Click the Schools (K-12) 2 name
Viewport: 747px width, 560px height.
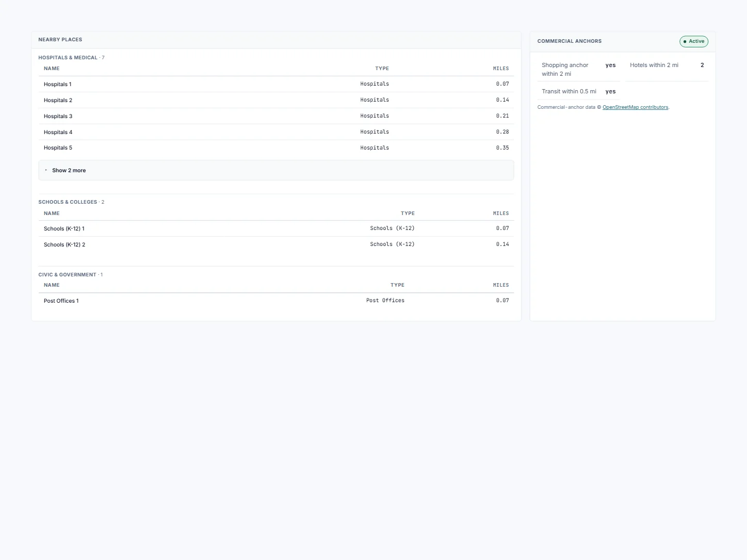click(64, 244)
